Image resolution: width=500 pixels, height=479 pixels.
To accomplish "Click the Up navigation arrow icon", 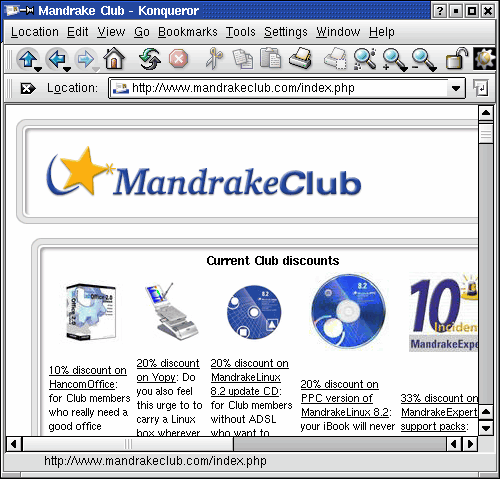I will pos(27,59).
